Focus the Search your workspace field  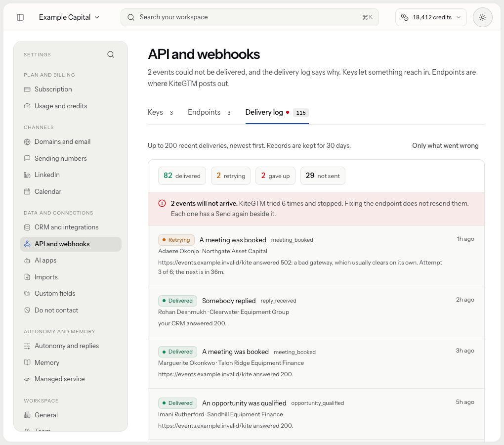click(x=250, y=17)
